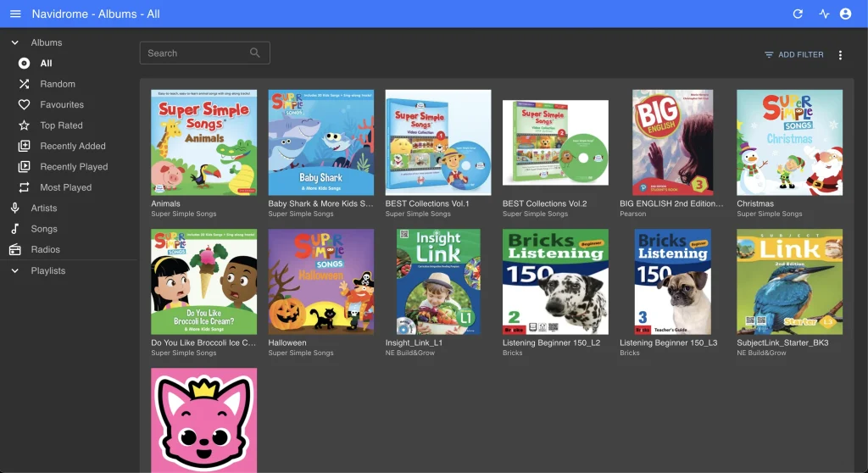This screenshot has height=473, width=868.
Task: Click the Christmas album title
Action: coord(755,203)
